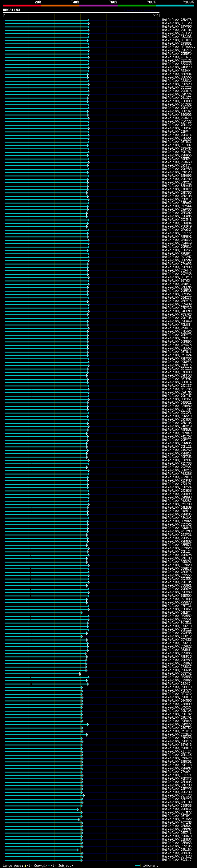The image size is (197, 868).
Task: Click the white query sequence bar
Action: tap(81, 13)
